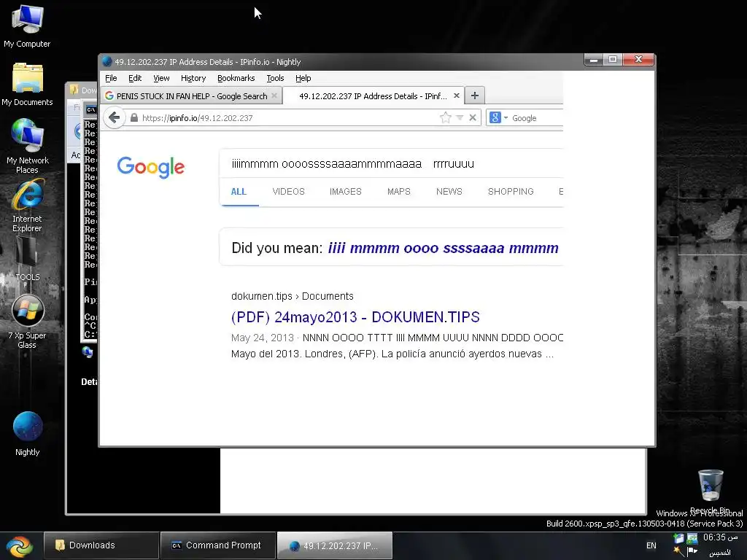The width and height of the screenshot is (747, 560).
Task: Switch to SHOPPING results tab
Action: pos(510,192)
